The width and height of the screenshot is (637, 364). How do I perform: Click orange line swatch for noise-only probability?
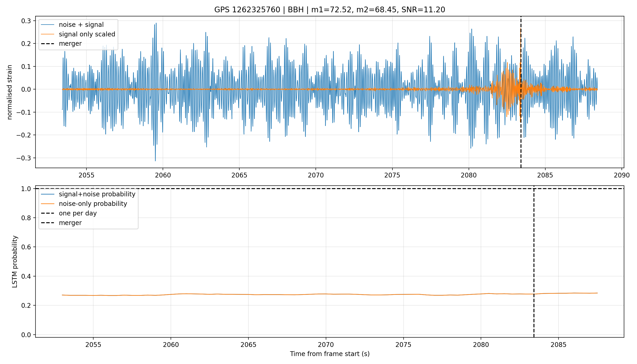48,204
